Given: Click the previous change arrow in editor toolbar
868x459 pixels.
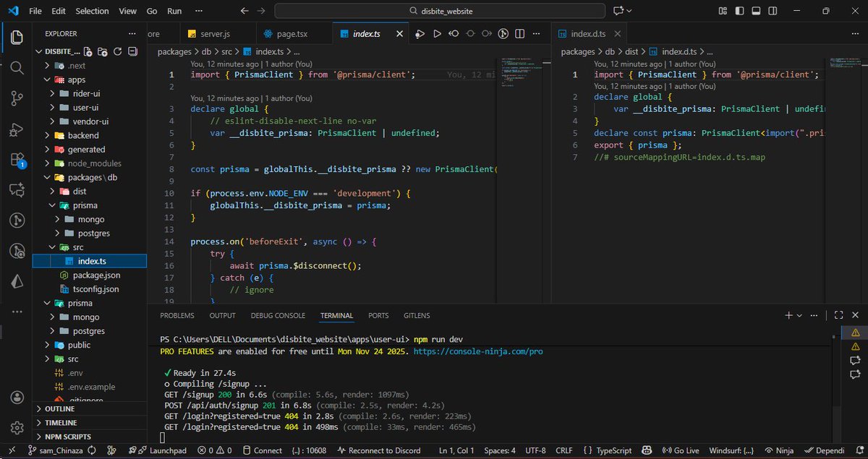Looking at the screenshot, I should tap(454, 34).
